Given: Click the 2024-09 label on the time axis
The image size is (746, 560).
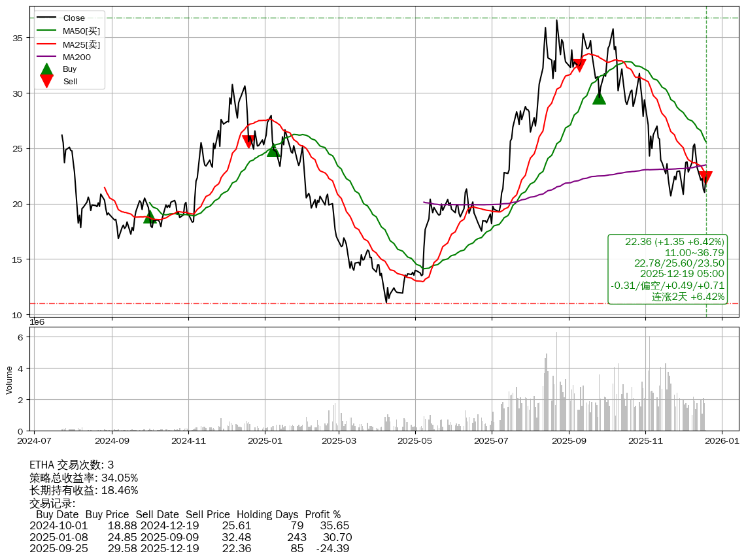Looking at the screenshot, I should point(112,441).
